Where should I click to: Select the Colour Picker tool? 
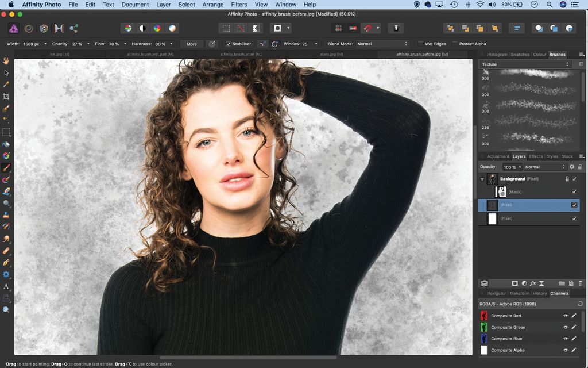[7, 84]
